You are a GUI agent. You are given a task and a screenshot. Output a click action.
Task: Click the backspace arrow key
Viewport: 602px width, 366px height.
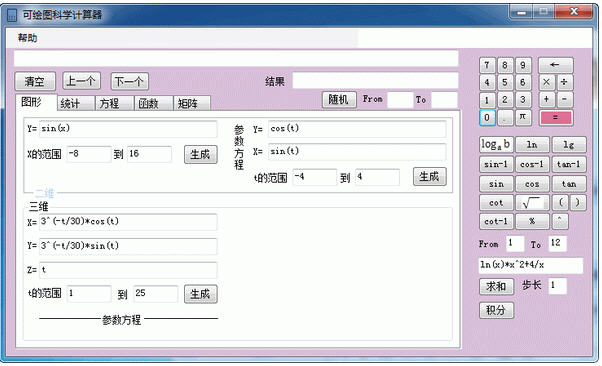point(556,65)
